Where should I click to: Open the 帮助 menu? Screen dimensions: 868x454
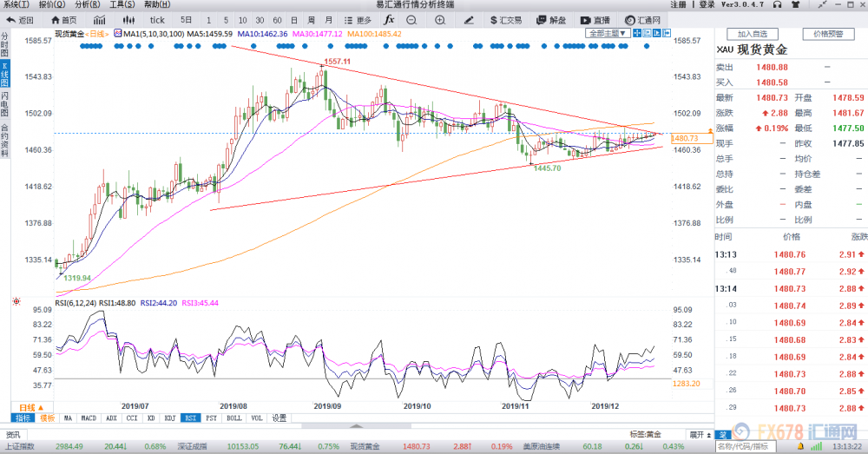point(158,4)
